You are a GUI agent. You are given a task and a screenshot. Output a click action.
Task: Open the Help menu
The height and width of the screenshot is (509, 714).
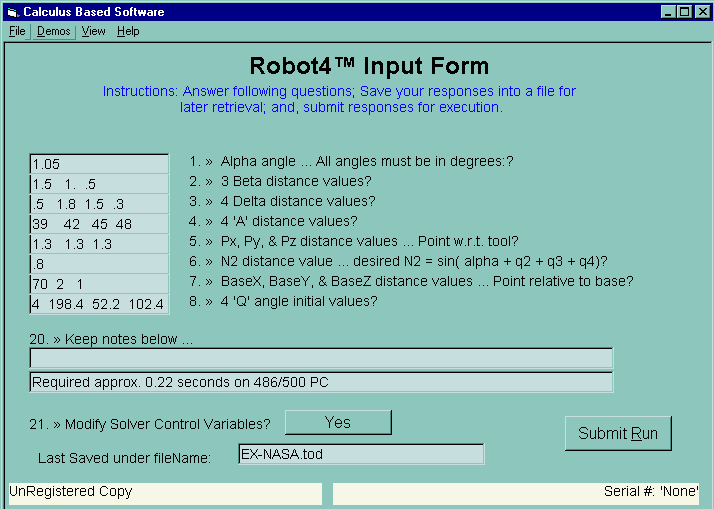(128, 31)
